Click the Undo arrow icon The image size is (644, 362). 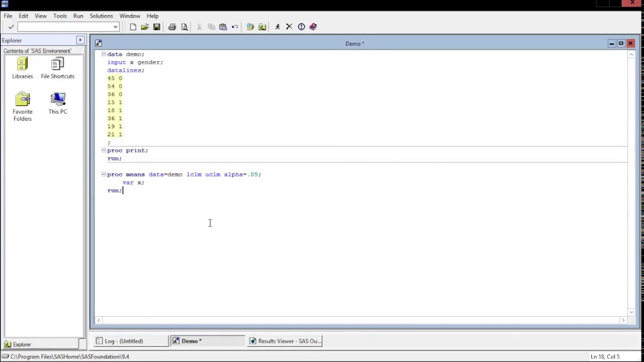tap(235, 27)
